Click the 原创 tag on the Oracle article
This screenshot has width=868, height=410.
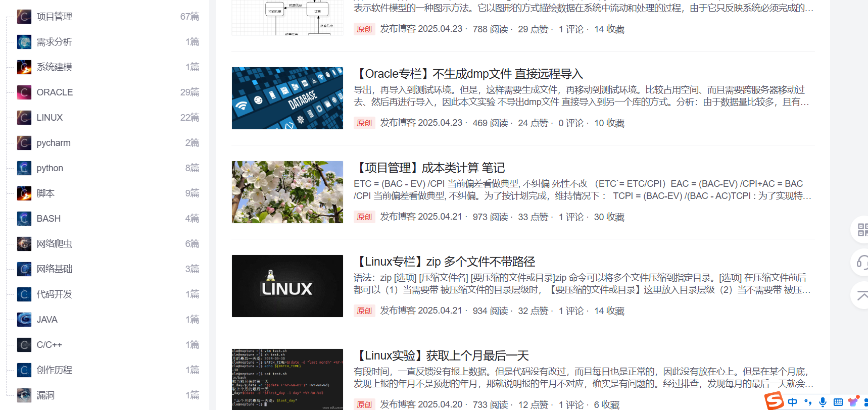tap(364, 123)
